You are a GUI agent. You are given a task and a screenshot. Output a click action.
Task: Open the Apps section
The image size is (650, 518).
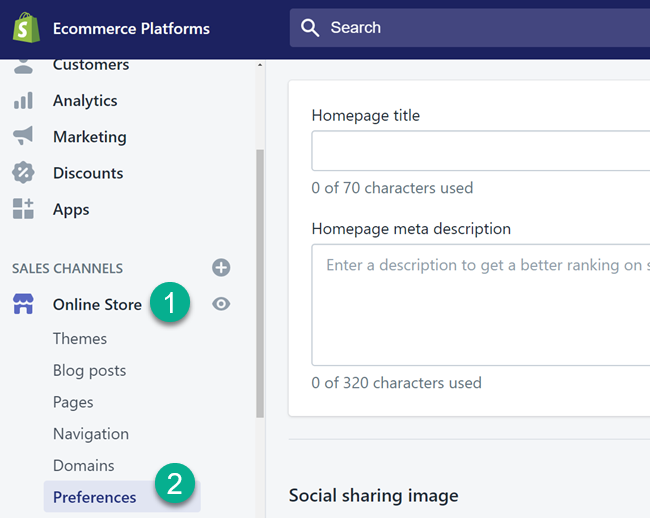71,210
